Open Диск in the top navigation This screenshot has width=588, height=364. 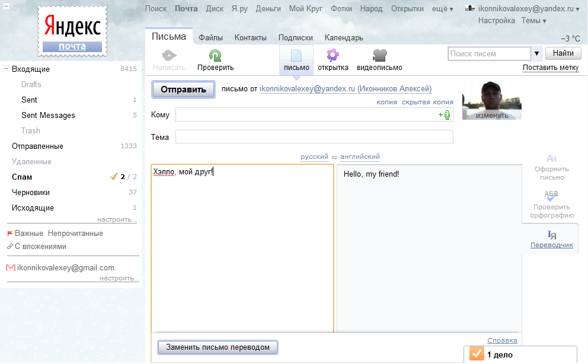pyautogui.click(x=215, y=9)
